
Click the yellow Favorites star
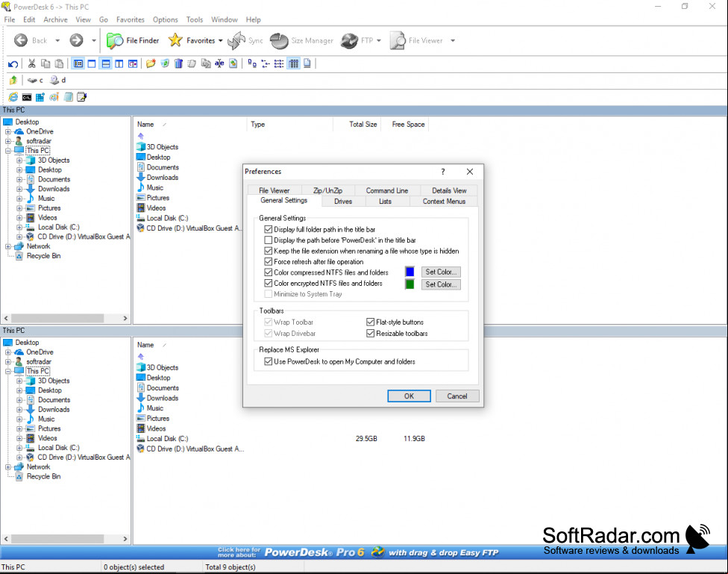point(175,40)
